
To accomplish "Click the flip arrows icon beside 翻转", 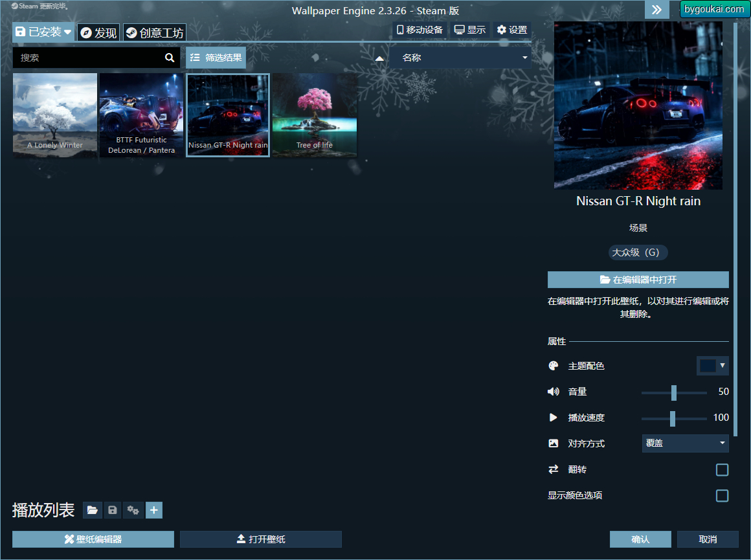I will point(553,469).
